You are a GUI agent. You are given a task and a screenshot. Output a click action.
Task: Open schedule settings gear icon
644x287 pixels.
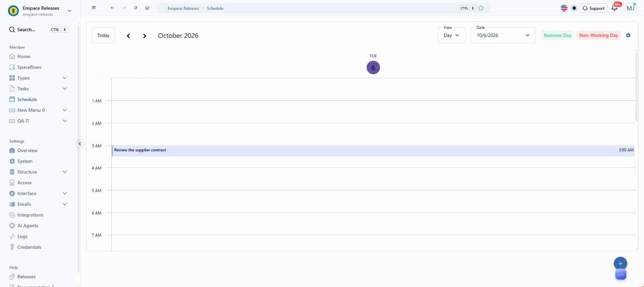(628, 35)
